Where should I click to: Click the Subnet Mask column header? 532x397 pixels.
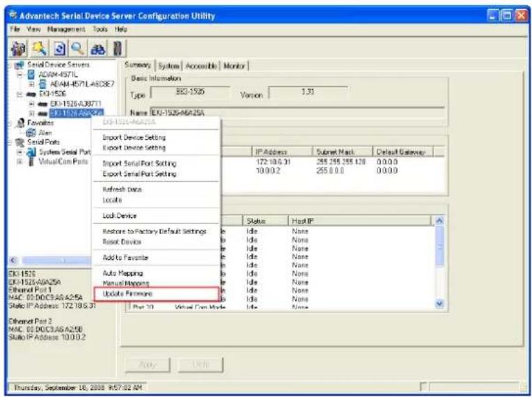pyautogui.click(x=343, y=152)
